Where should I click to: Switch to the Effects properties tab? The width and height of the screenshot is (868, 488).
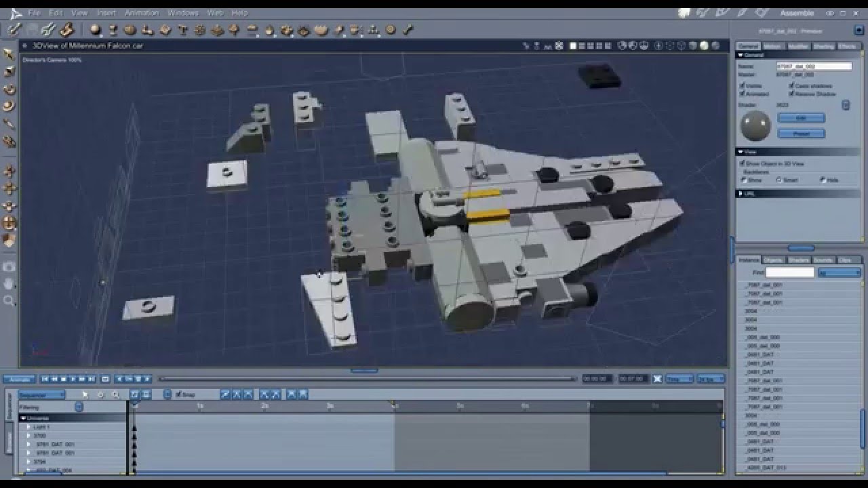coord(848,46)
